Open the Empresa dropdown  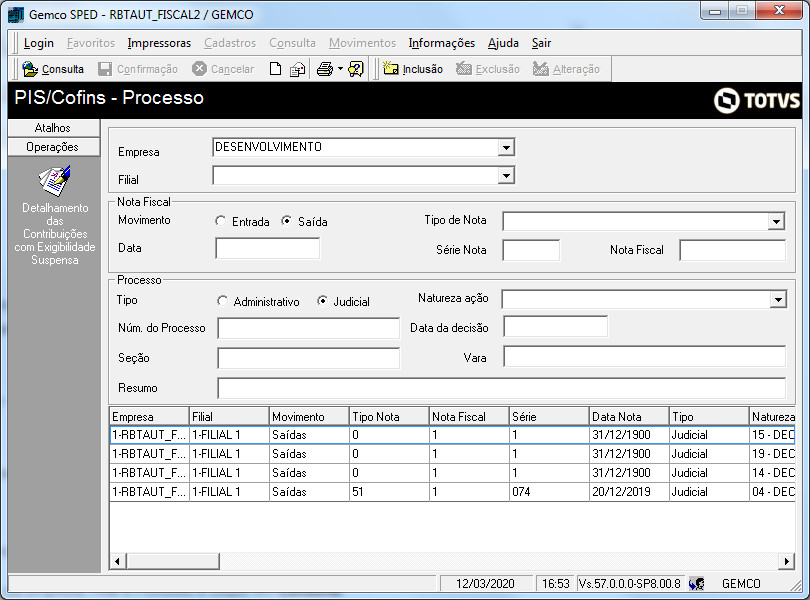pyautogui.click(x=506, y=148)
